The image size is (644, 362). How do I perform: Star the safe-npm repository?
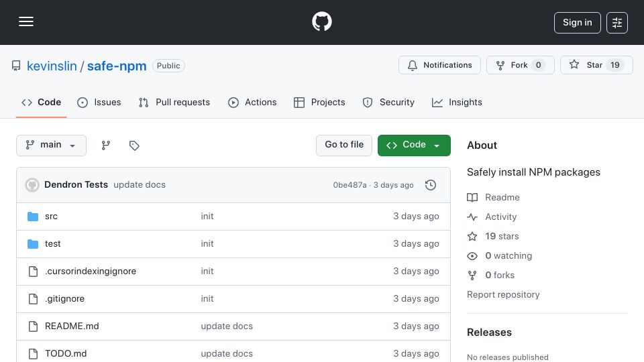tap(596, 65)
